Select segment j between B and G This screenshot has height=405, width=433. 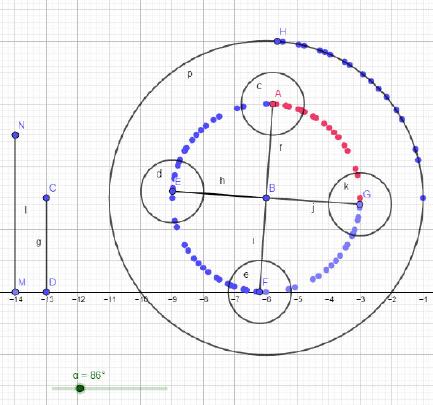pos(313,201)
